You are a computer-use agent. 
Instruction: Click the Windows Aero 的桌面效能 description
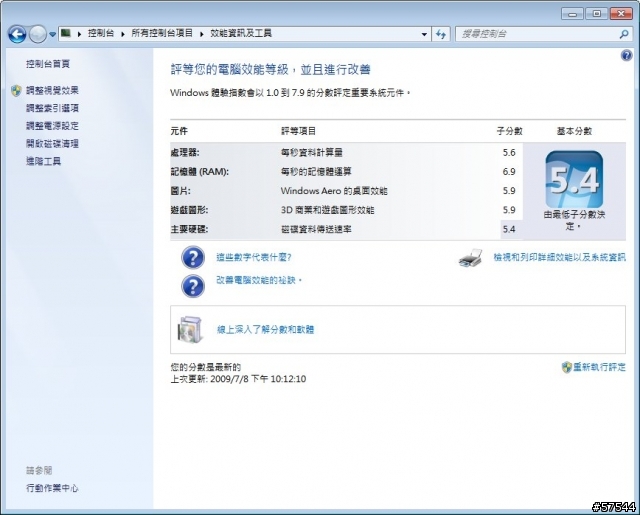(334, 191)
